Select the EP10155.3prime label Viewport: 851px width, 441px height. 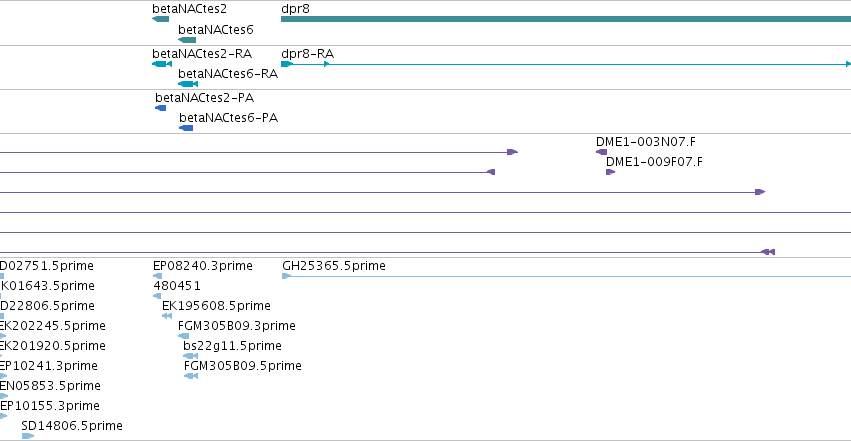(x=50, y=406)
